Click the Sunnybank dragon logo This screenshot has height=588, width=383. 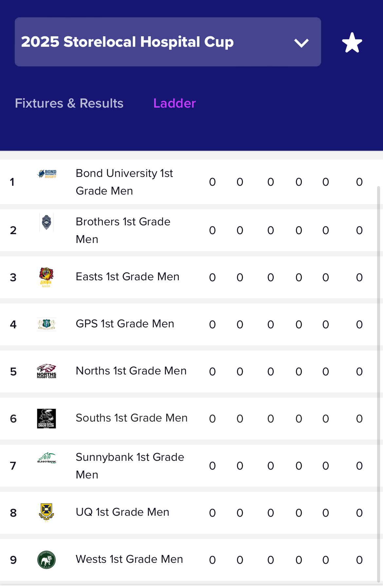pos(46,458)
